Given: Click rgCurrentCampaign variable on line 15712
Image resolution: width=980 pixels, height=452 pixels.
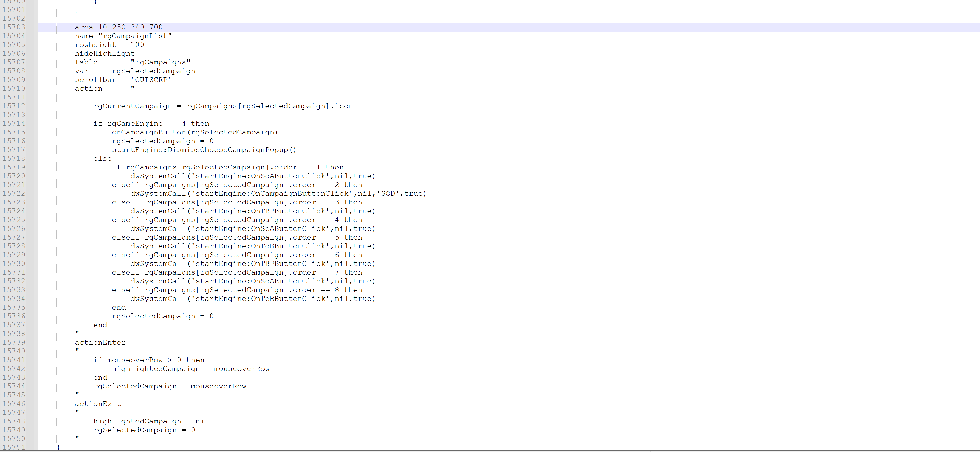Looking at the screenshot, I should coord(132,106).
